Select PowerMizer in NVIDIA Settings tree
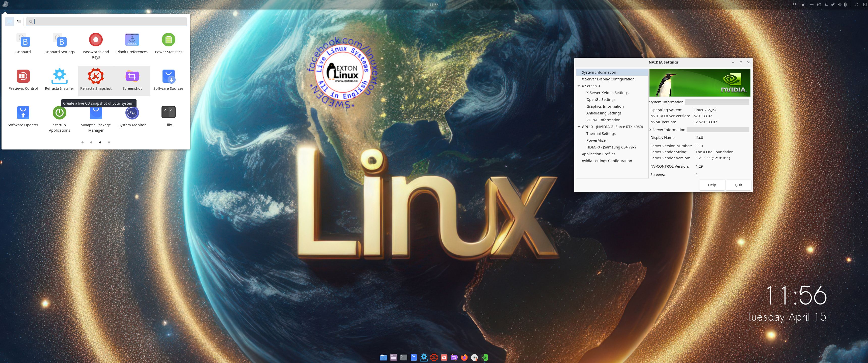This screenshot has height=363, width=868. (596, 140)
